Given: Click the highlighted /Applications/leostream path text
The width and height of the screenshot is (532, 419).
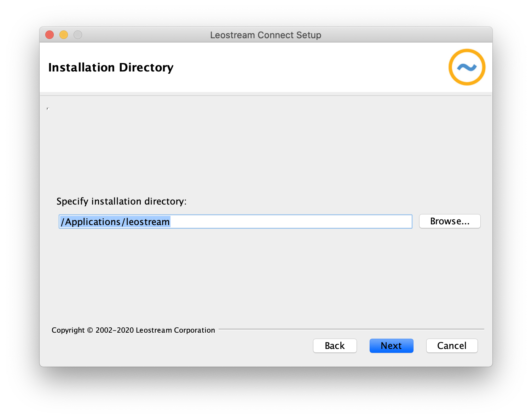Looking at the screenshot, I should [x=115, y=222].
